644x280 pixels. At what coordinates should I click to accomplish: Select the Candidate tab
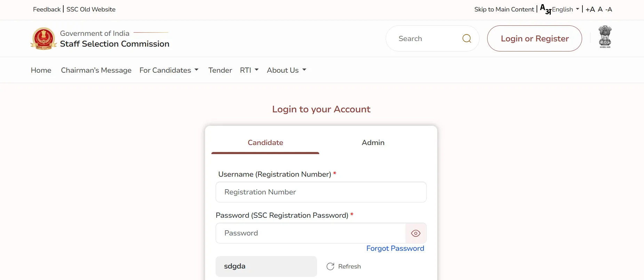(265, 143)
